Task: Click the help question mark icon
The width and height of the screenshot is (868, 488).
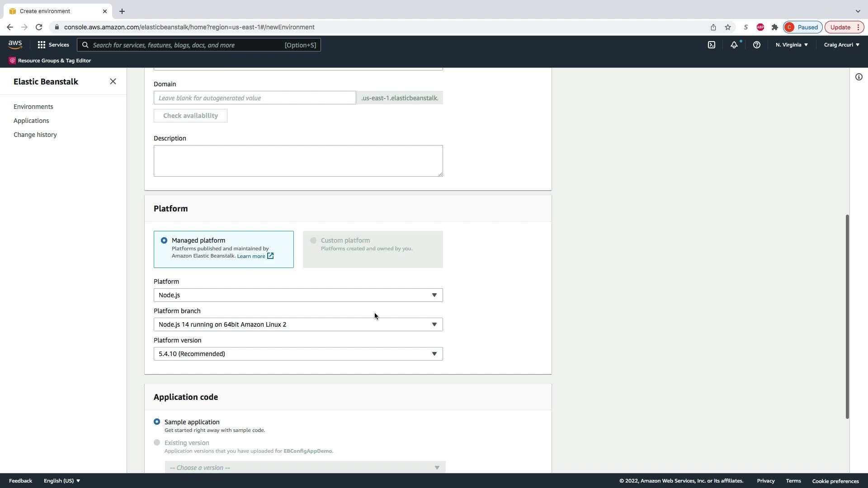Action: (x=756, y=45)
